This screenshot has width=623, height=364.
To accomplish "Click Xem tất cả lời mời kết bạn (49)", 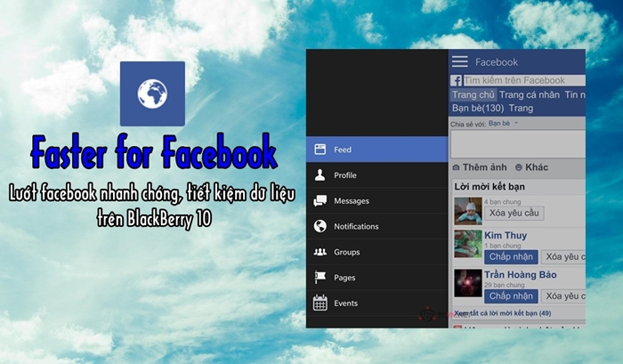I will [502, 313].
